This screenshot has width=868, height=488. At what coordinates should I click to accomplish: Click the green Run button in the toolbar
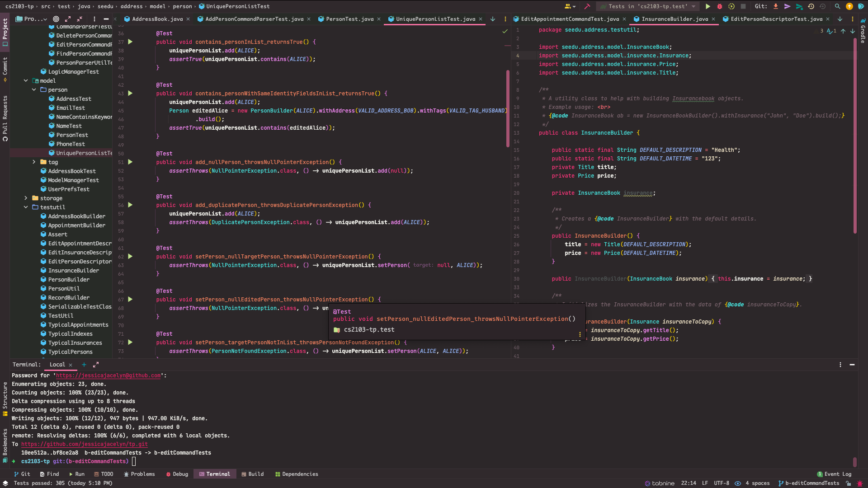(708, 6)
